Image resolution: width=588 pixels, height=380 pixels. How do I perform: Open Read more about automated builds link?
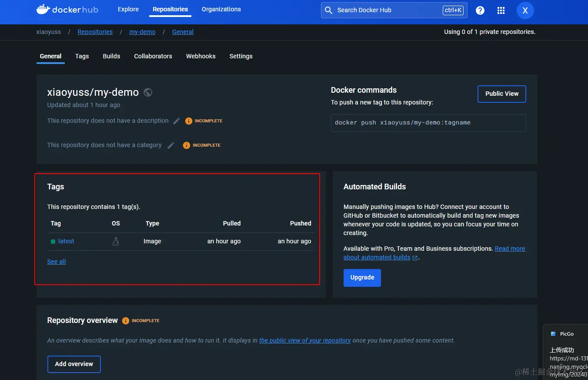(435, 253)
